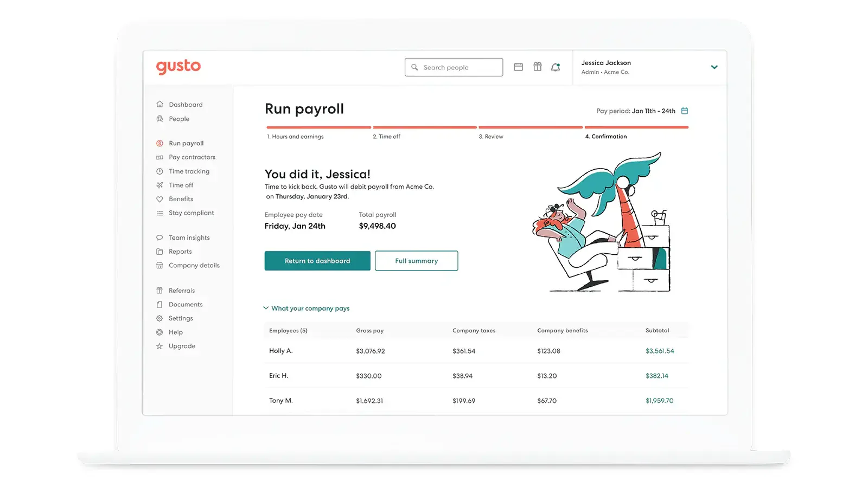Image resolution: width=868 pixels, height=488 pixels.
Task: Go to Hours and earnings step
Action: click(295, 137)
